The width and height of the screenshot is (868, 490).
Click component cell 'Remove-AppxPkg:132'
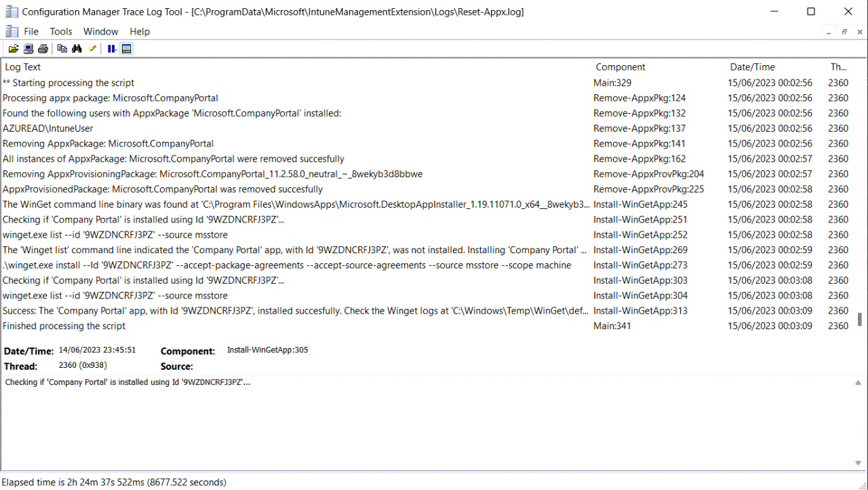click(x=639, y=113)
